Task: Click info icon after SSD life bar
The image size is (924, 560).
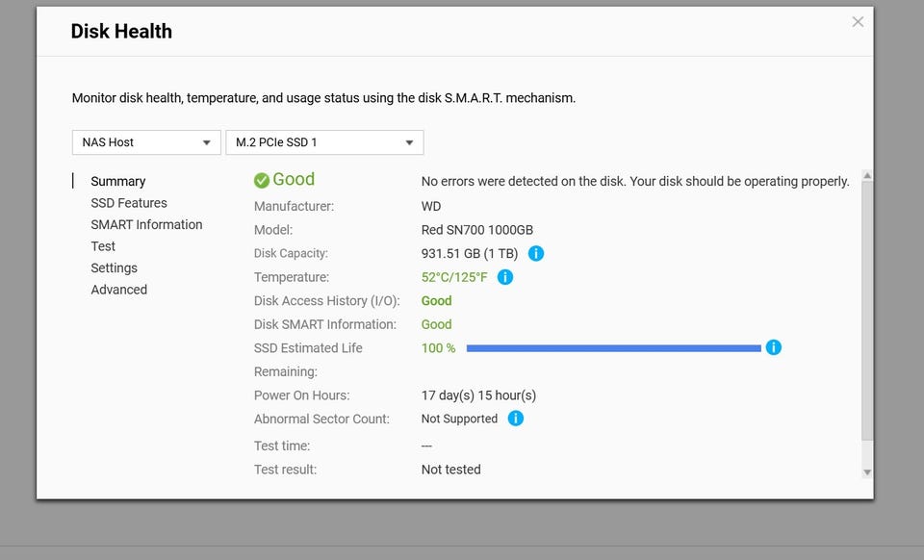Action: pos(773,347)
